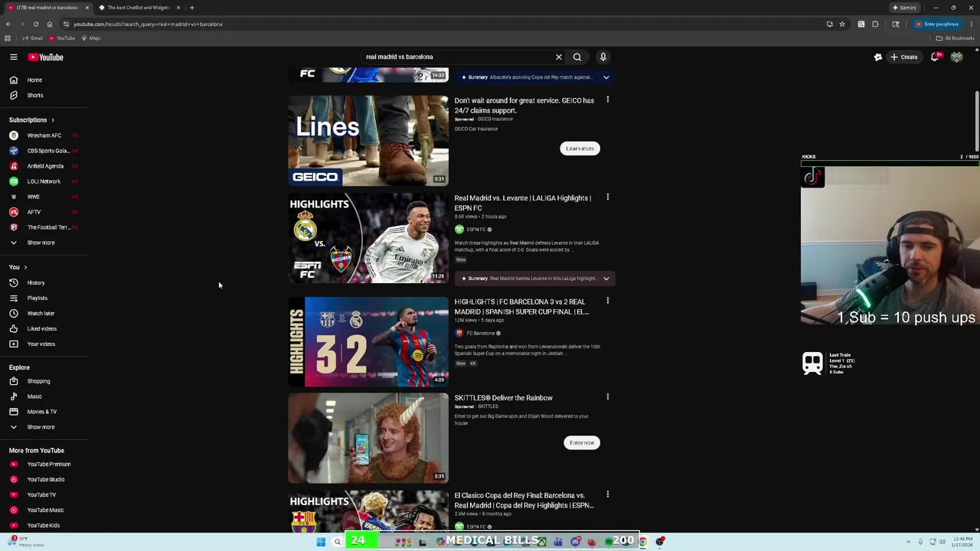Play the Barcelona 3-2 Super Cup thumbnail

pos(368,342)
